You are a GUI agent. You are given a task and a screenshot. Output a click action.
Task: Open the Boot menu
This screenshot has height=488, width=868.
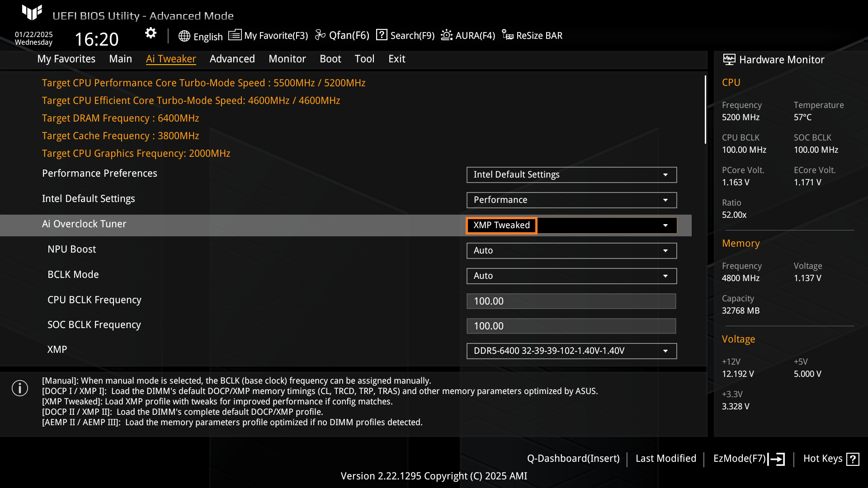[330, 59]
